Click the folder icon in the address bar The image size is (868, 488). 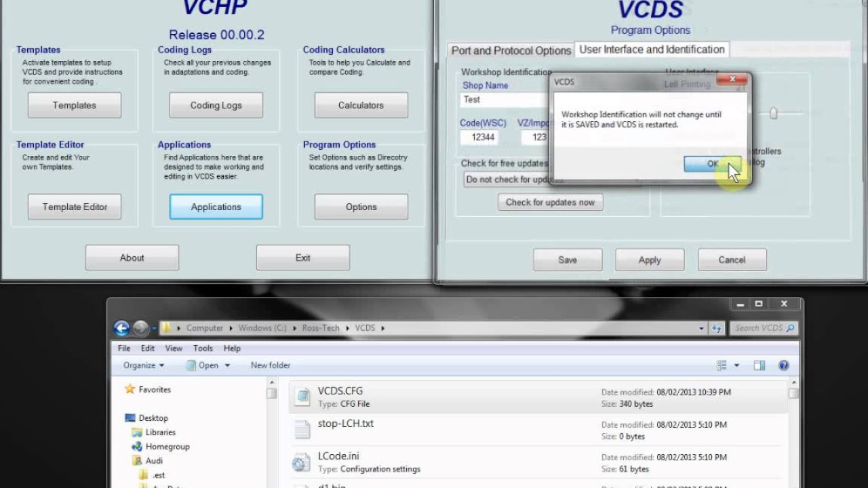point(166,328)
